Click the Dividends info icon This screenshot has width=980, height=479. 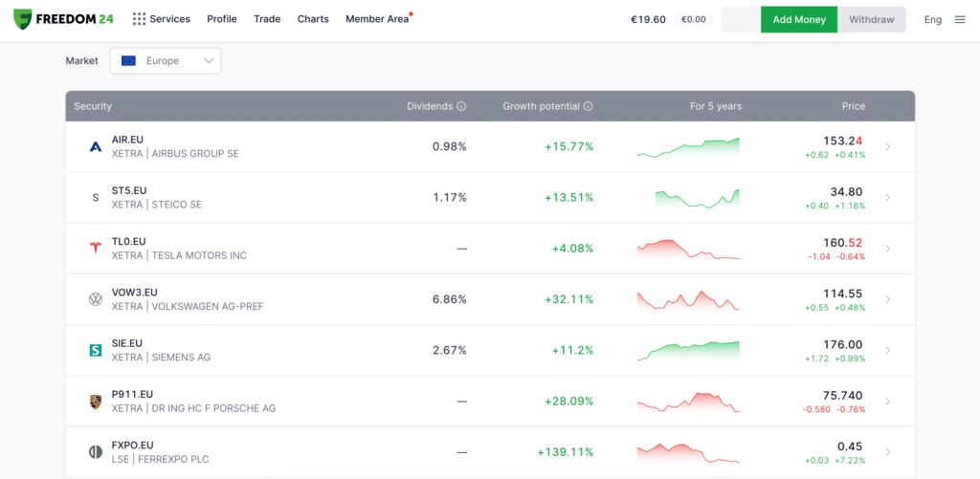pos(461,106)
